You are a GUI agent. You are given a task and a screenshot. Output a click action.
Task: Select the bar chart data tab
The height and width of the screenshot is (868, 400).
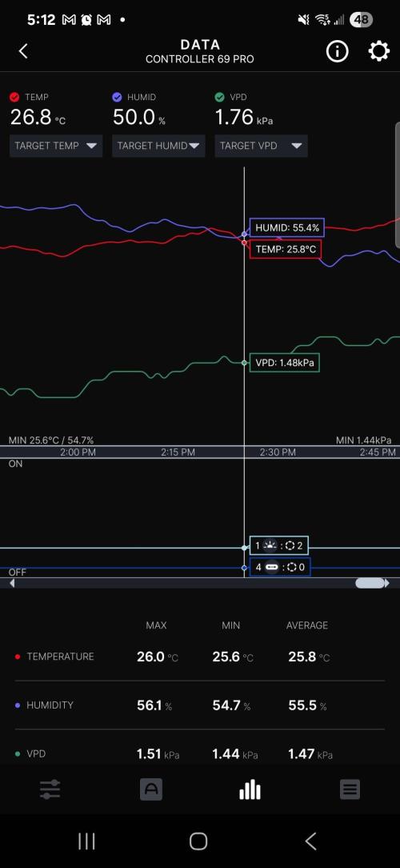click(250, 790)
